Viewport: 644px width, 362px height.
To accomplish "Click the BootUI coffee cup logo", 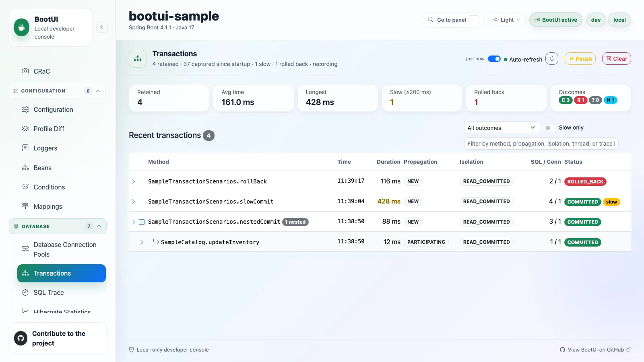I will (x=21, y=27).
